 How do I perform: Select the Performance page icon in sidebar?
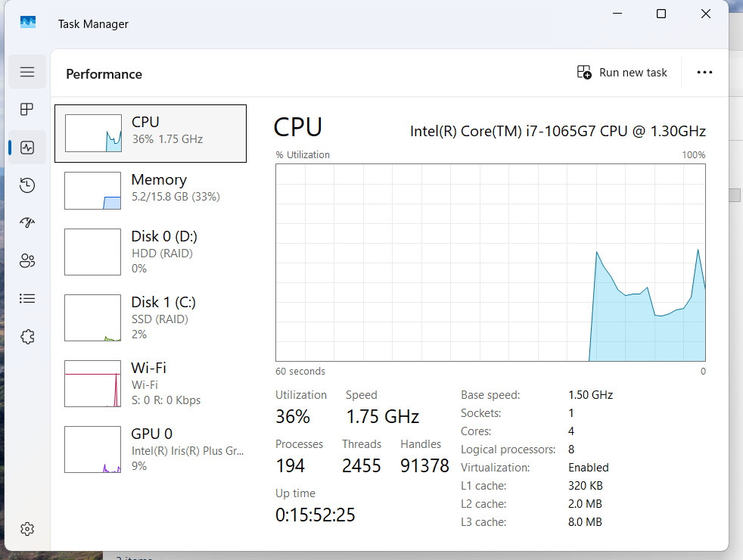(x=27, y=148)
